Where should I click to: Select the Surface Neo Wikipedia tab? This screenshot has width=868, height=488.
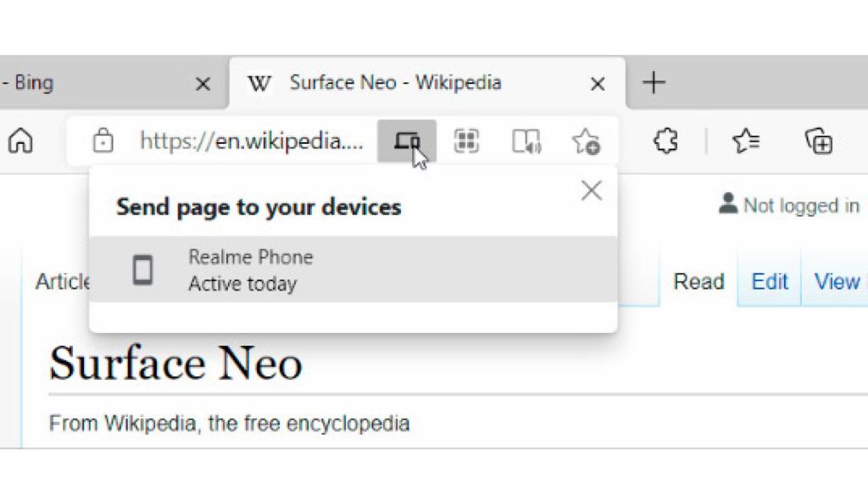point(395,82)
